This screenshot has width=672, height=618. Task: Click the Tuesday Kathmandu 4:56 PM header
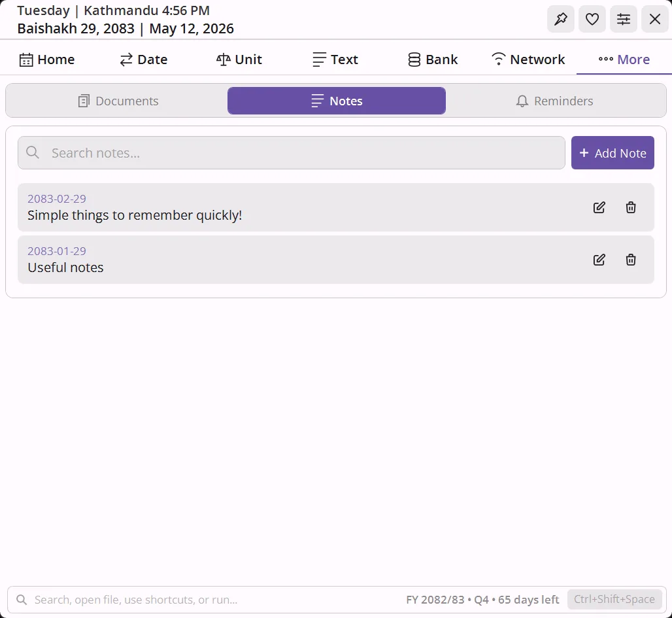(113, 10)
